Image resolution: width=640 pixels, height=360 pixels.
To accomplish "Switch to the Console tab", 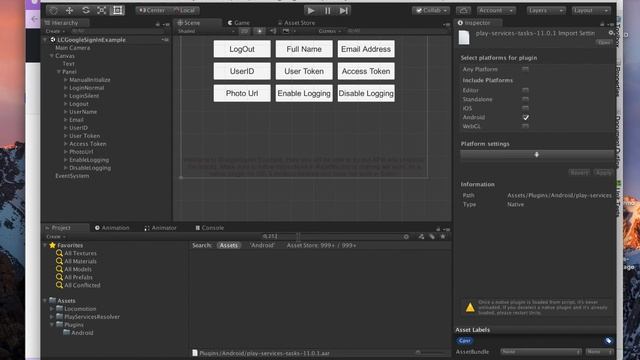I will pyautogui.click(x=209, y=228).
